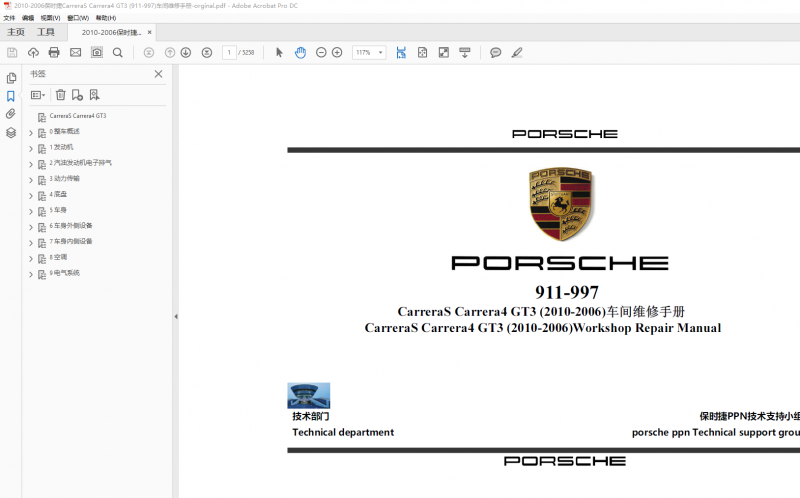Zoom in with the plus button
The image size is (800, 498).
point(337,53)
